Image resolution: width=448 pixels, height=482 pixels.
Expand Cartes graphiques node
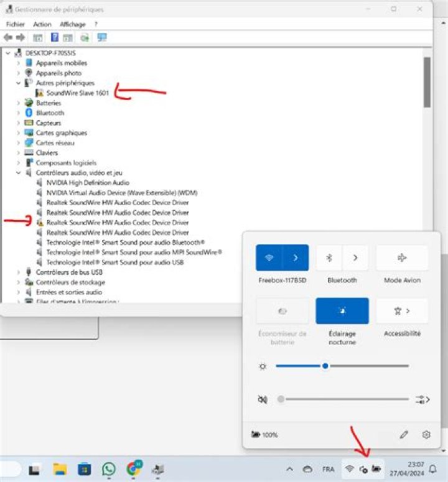coord(19,133)
